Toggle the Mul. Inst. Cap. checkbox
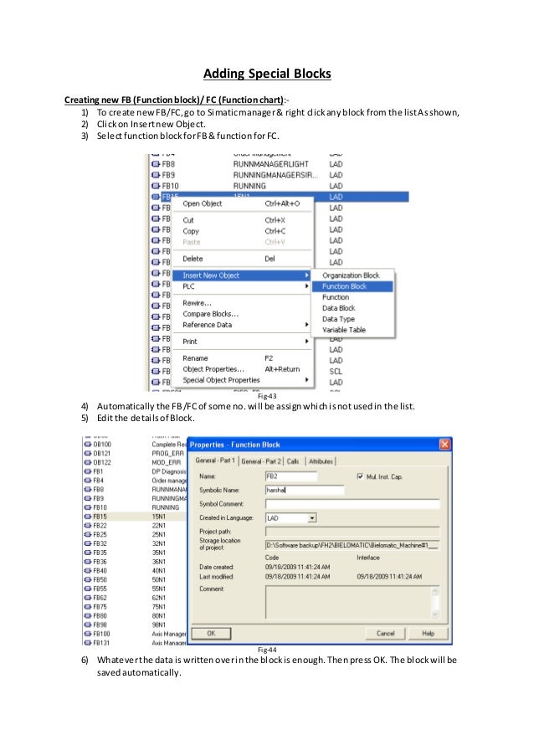534x756 pixels. coord(360,476)
